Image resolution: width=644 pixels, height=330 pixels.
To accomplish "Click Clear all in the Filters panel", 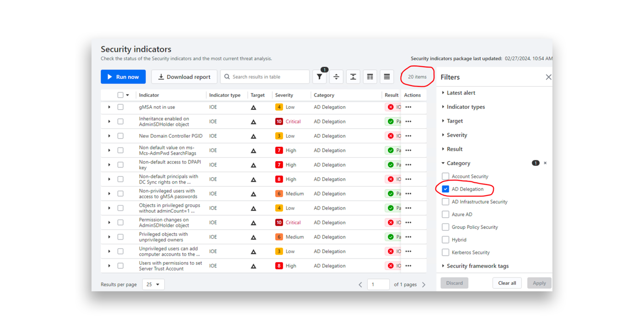I will click(x=507, y=283).
